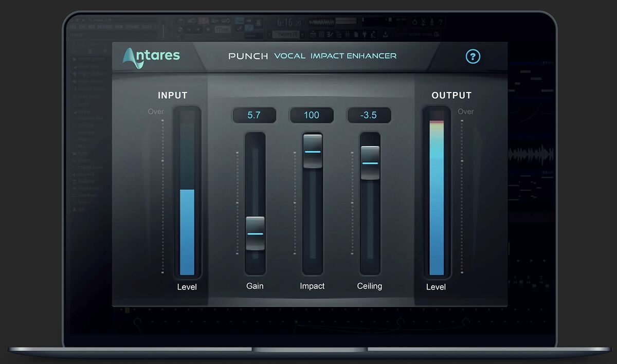This screenshot has height=364, width=617.
Task: Open the FILE menu in FL Studio
Action: click(x=74, y=26)
